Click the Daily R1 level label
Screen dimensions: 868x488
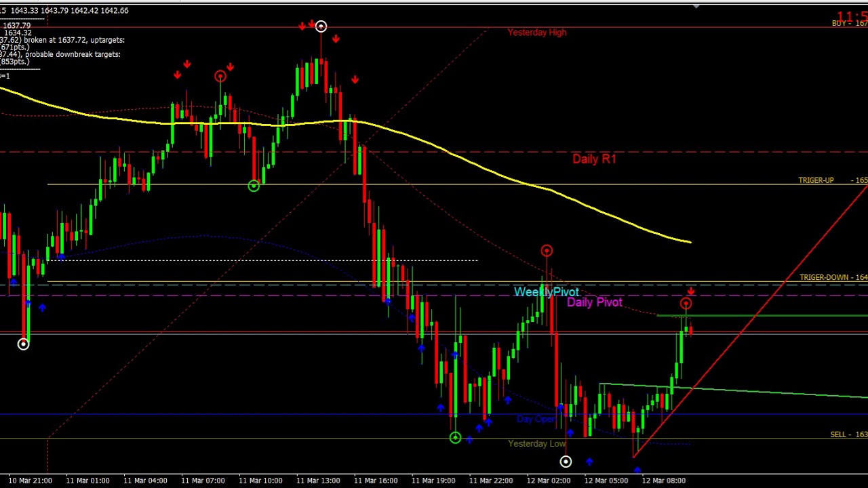(x=594, y=159)
